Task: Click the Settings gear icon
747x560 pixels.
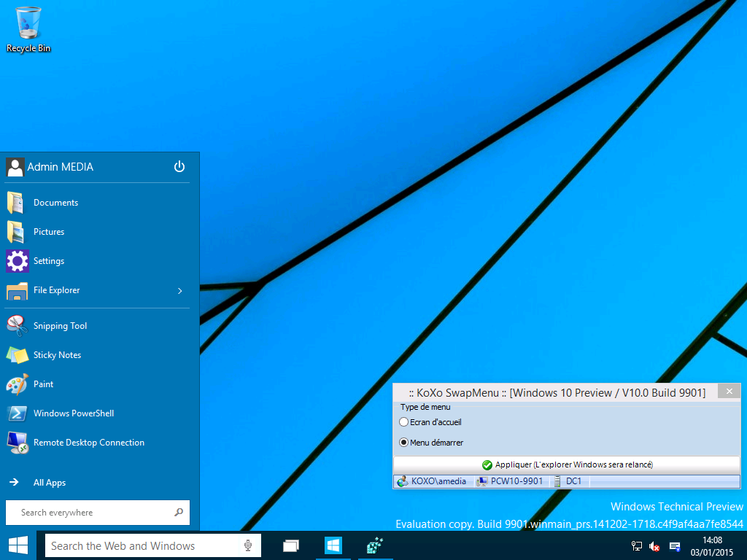Action: 18,261
